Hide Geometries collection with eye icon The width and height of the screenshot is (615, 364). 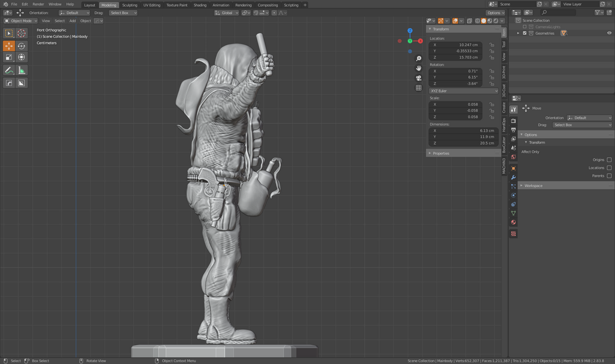point(609,33)
